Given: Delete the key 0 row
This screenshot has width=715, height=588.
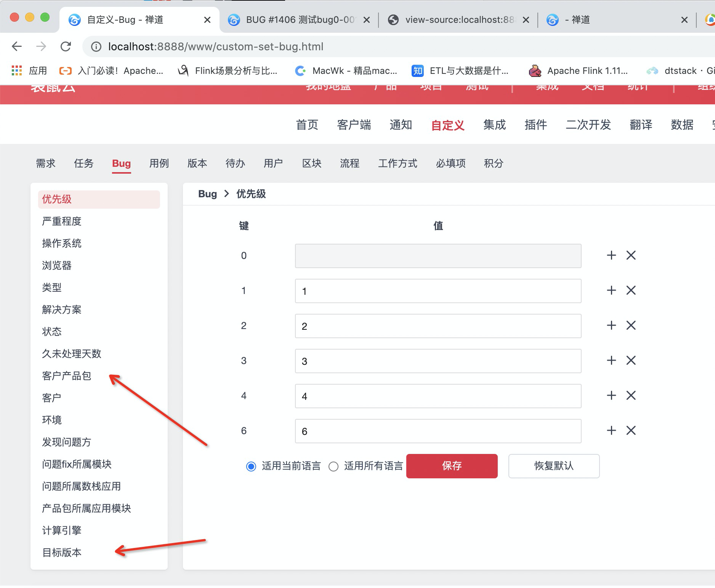Looking at the screenshot, I should (631, 255).
